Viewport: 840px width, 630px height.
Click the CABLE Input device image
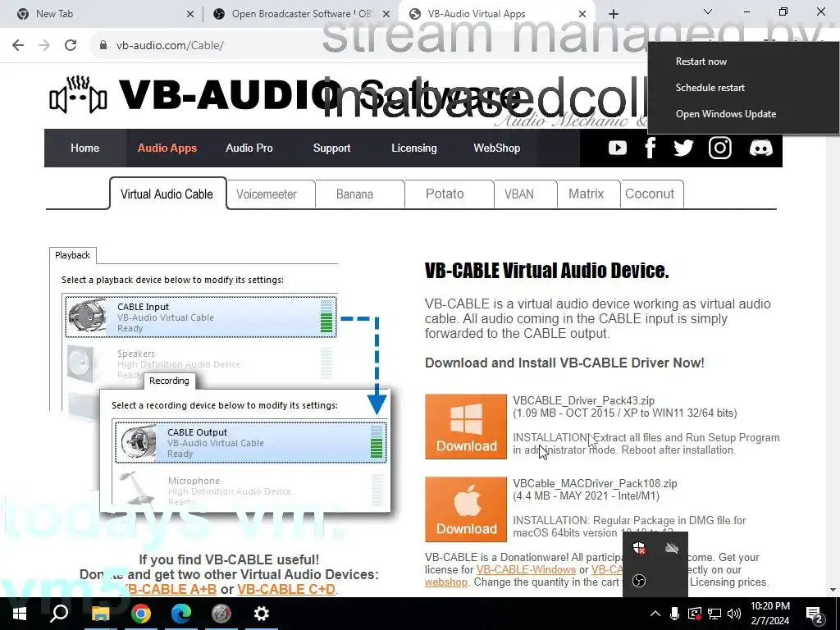[87, 317]
